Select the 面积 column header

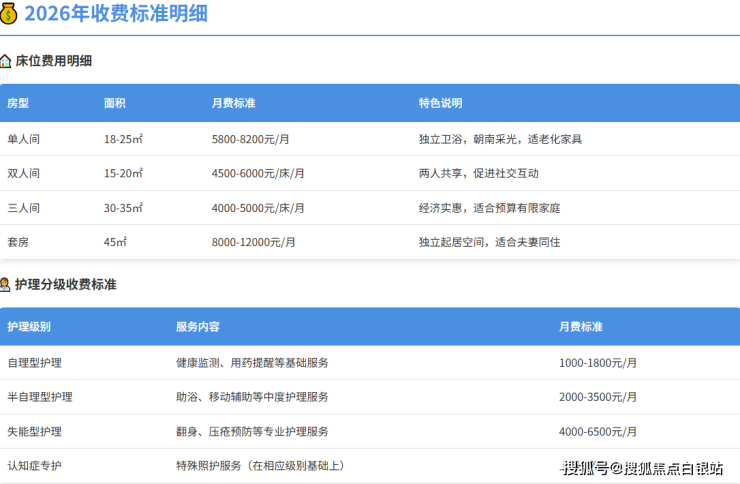[115, 103]
